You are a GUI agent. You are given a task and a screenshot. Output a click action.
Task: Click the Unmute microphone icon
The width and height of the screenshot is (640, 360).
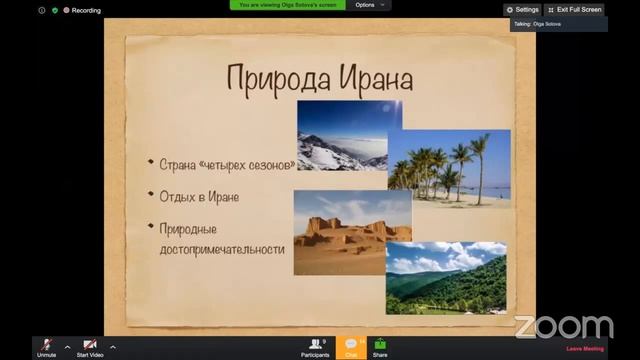pyautogui.click(x=47, y=345)
